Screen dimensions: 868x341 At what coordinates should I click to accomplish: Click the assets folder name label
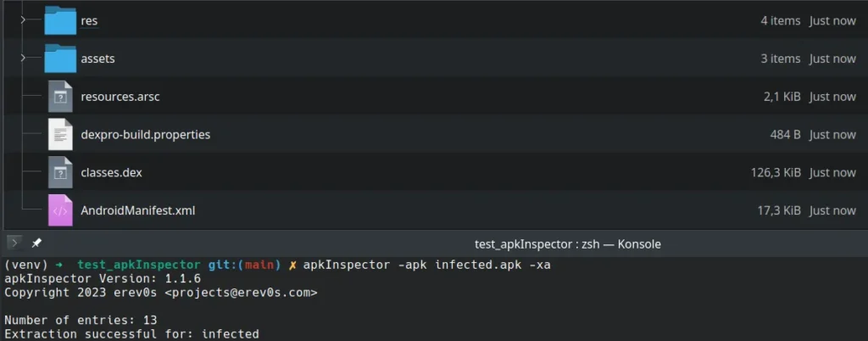coord(98,59)
